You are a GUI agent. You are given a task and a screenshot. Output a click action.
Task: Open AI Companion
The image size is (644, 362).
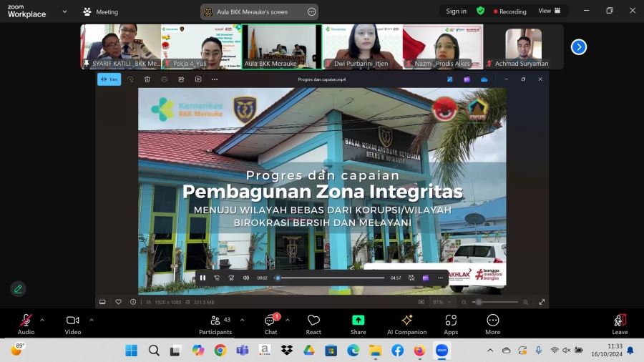[x=406, y=323]
